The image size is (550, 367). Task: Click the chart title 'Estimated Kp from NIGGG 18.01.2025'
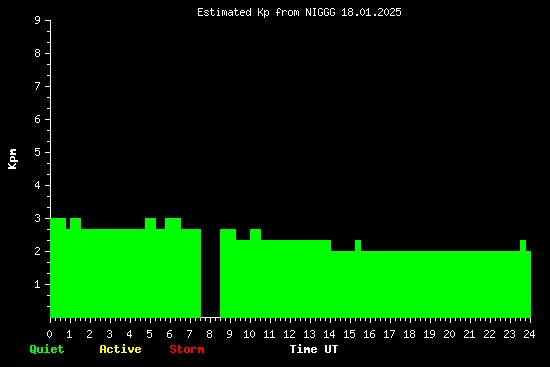[299, 12]
